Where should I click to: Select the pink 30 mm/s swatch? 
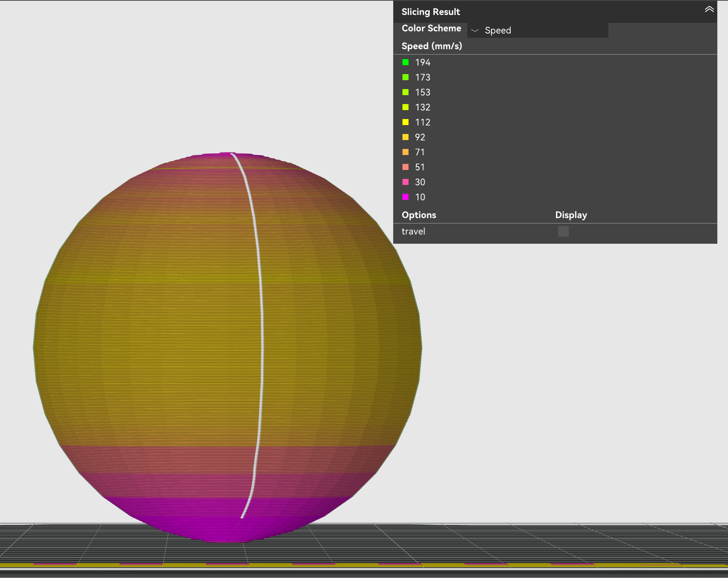click(405, 182)
